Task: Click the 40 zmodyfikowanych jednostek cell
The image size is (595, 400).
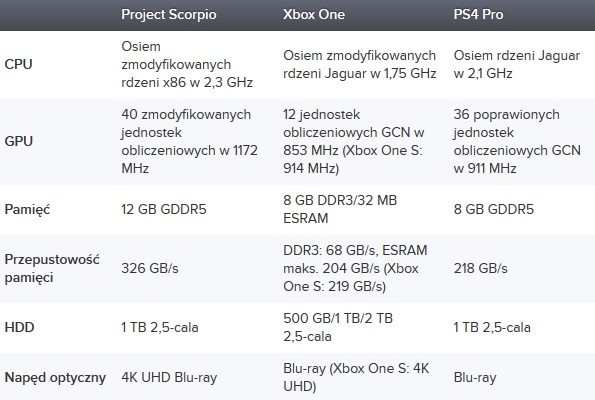Action: tap(189, 141)
